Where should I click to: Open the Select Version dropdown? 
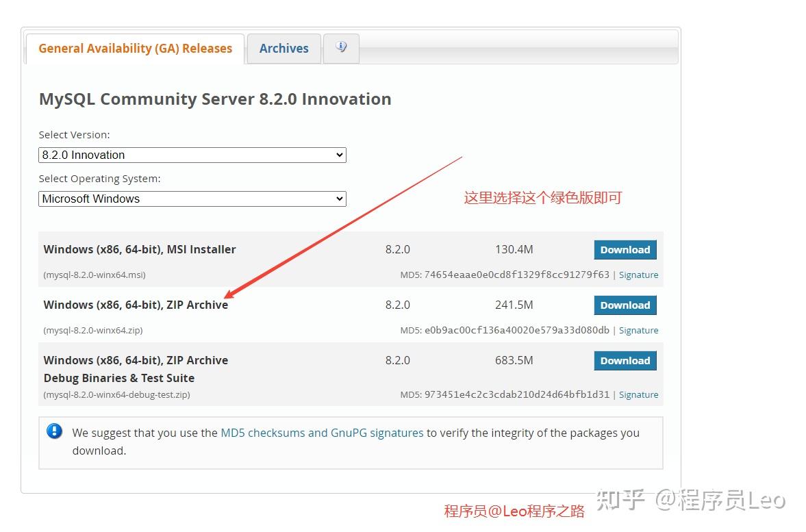tap(192, 155)
